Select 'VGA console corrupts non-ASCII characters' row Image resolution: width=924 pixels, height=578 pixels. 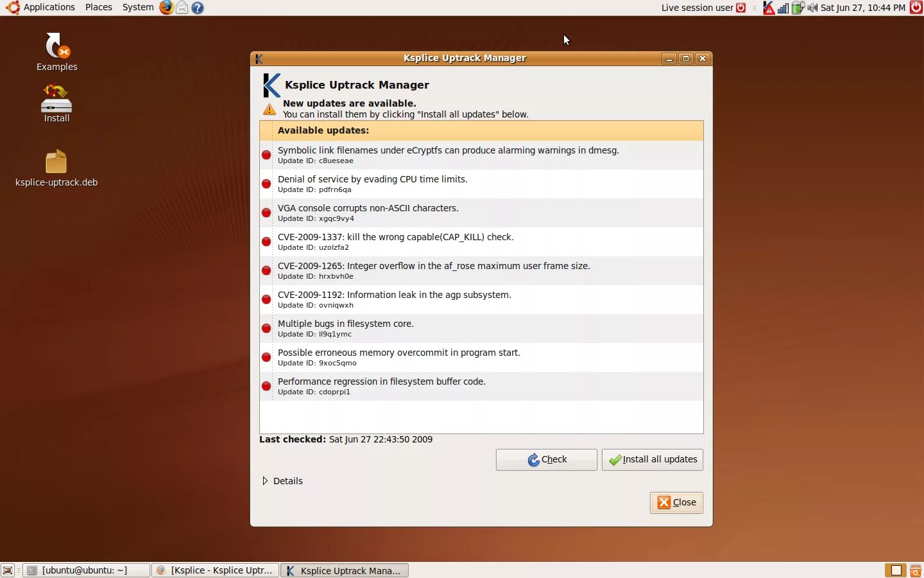coord(481,213)
